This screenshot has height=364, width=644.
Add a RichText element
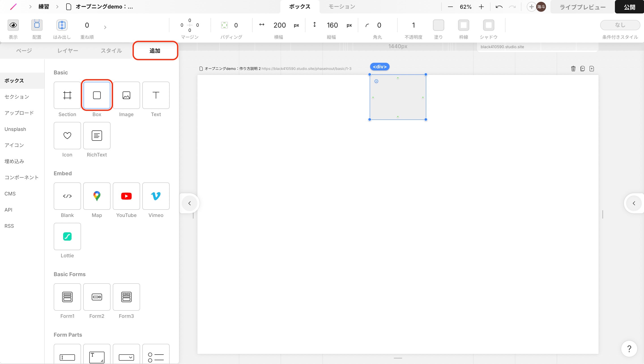[x=97, y=135]
